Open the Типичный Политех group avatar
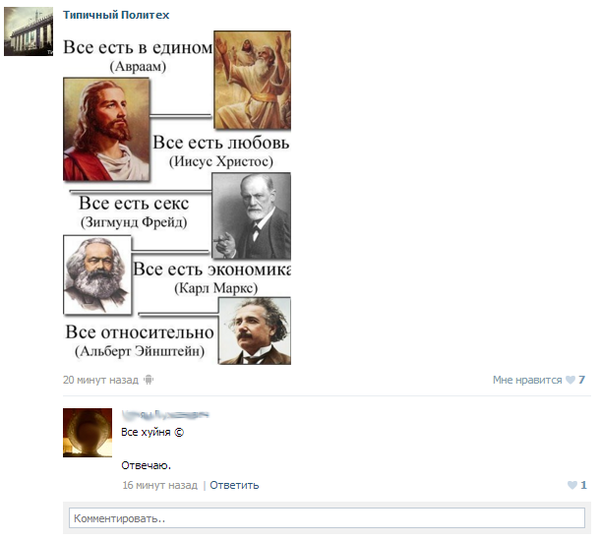This screenshot has width=600, height=540. pos(28,31)
